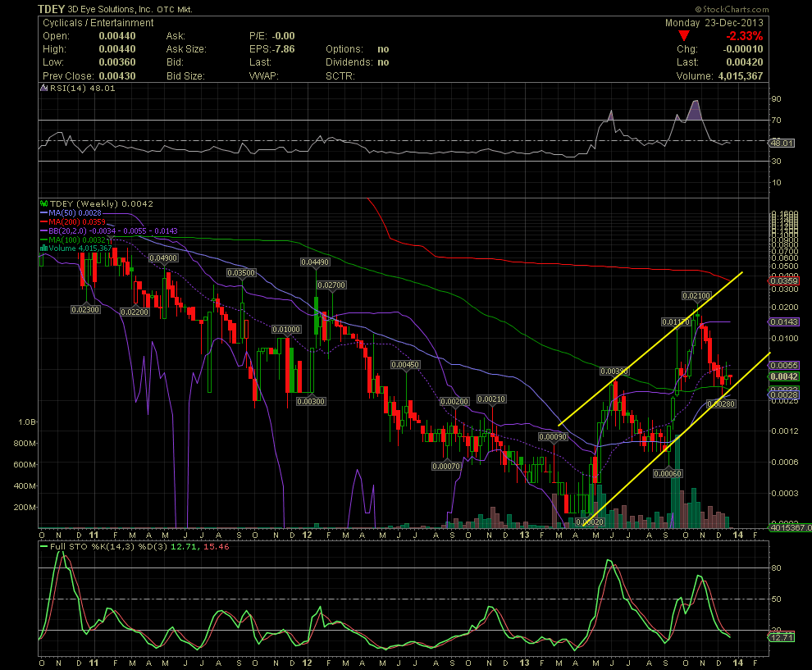The width and height of the screenshot is (812, 670).
Task: Click the purple 0.0143 tag on right axis
Action: (784, 322)
